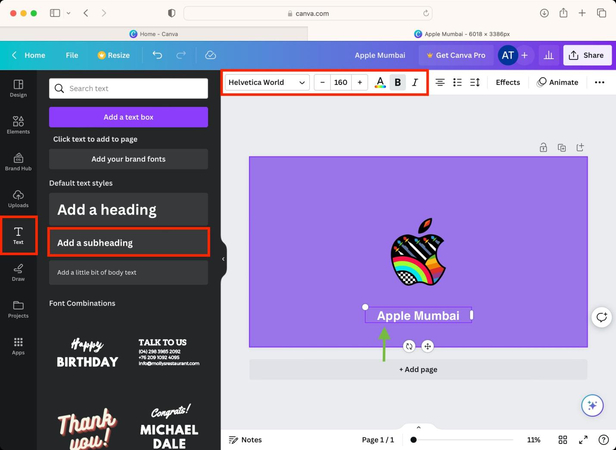Expand the page thumbnails chevron at bottom

418,428
